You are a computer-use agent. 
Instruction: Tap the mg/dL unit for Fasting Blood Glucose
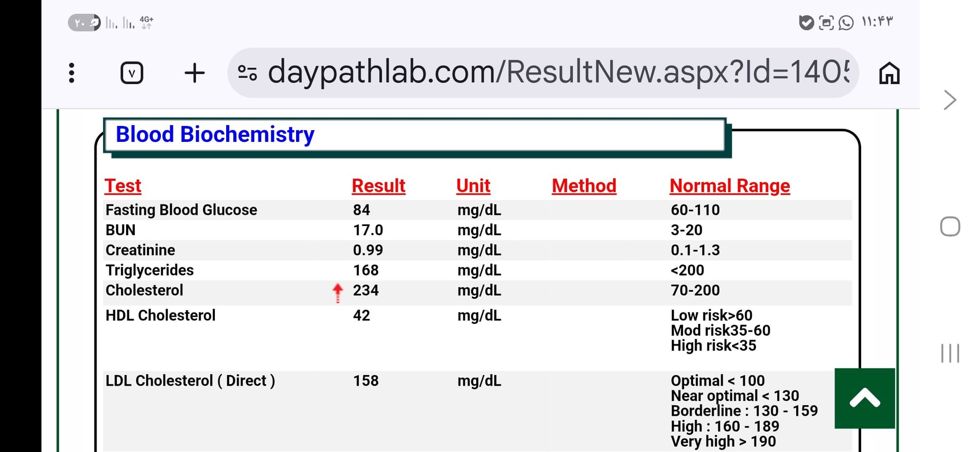(479, 210)
